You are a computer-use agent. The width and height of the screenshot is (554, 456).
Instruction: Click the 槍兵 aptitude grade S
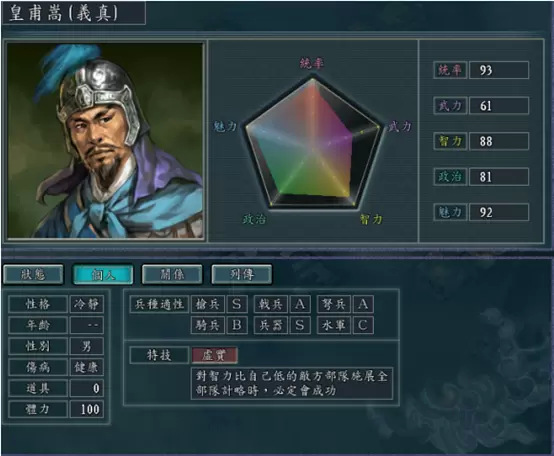(237, 304)
